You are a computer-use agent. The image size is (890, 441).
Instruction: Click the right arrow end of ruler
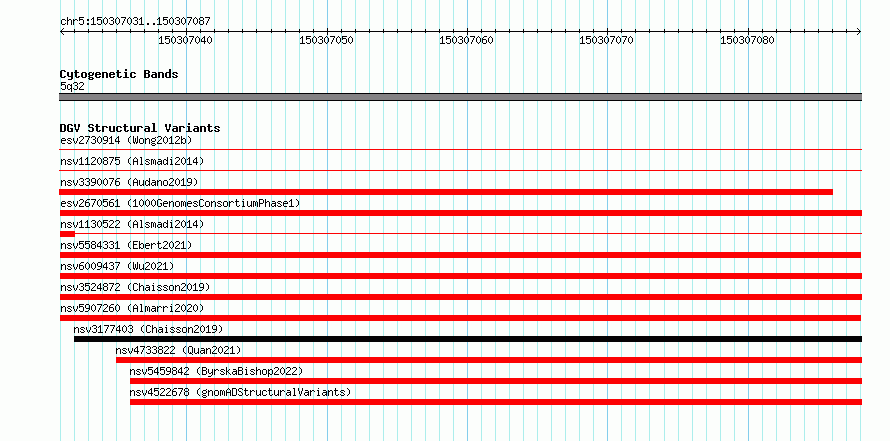click(858, 32)
